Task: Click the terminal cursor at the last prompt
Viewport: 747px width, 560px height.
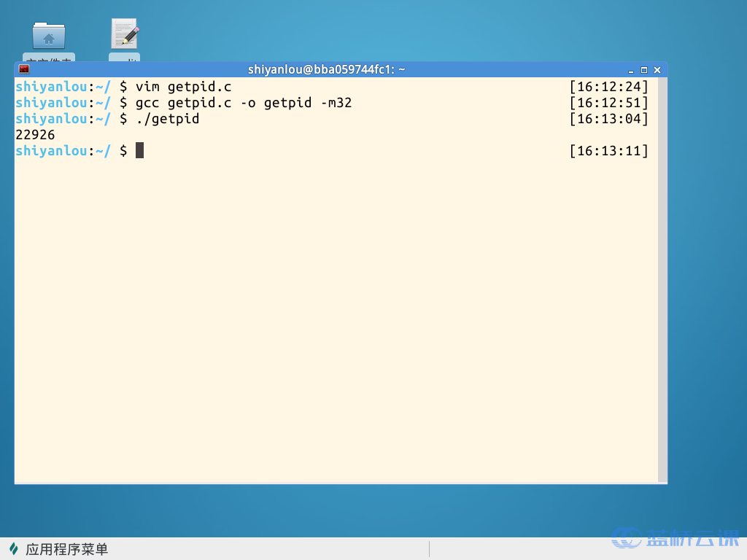Action: point(139,150)
